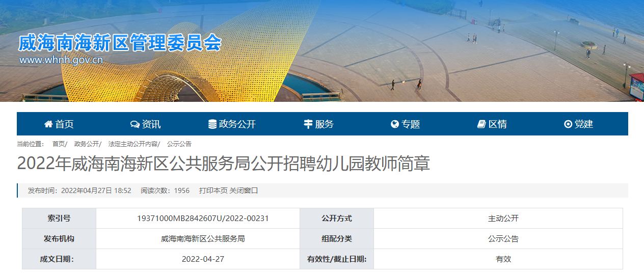Click the home icon beside 首页
This screenshot has width=644, height=274.
pos(48,124)
